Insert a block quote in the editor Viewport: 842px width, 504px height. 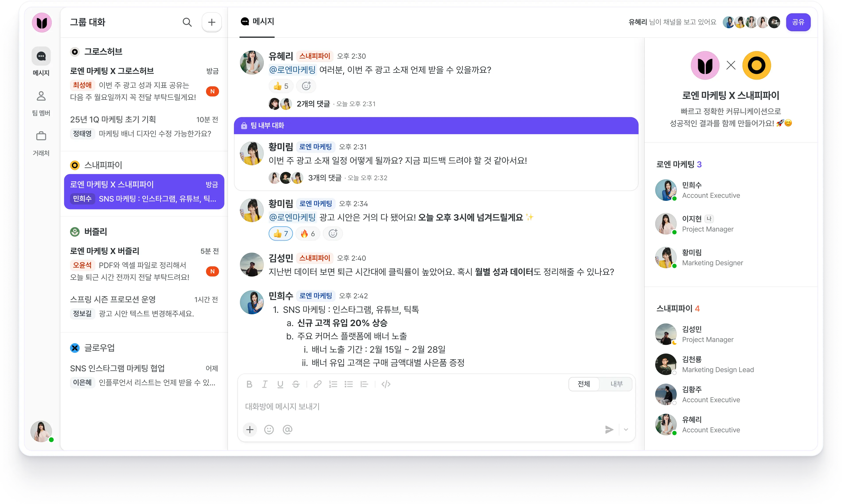(x=364, y=384)
